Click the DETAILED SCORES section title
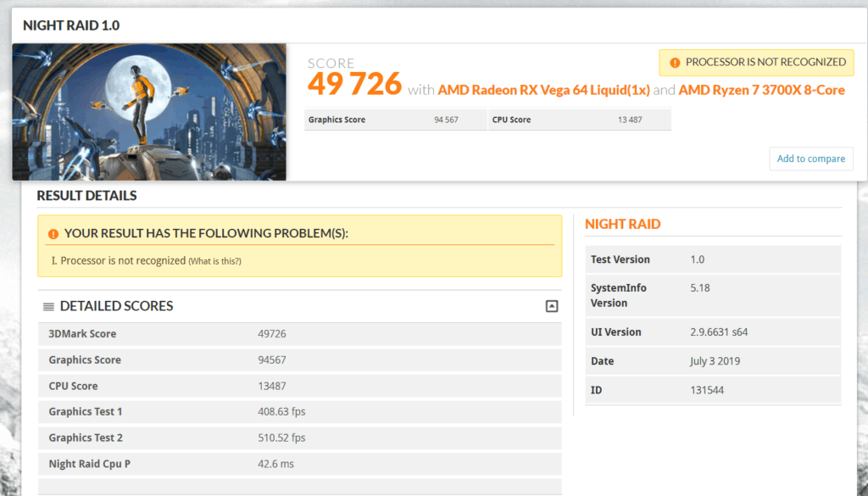Screen dimensions: 868x496 click(116, 306)
